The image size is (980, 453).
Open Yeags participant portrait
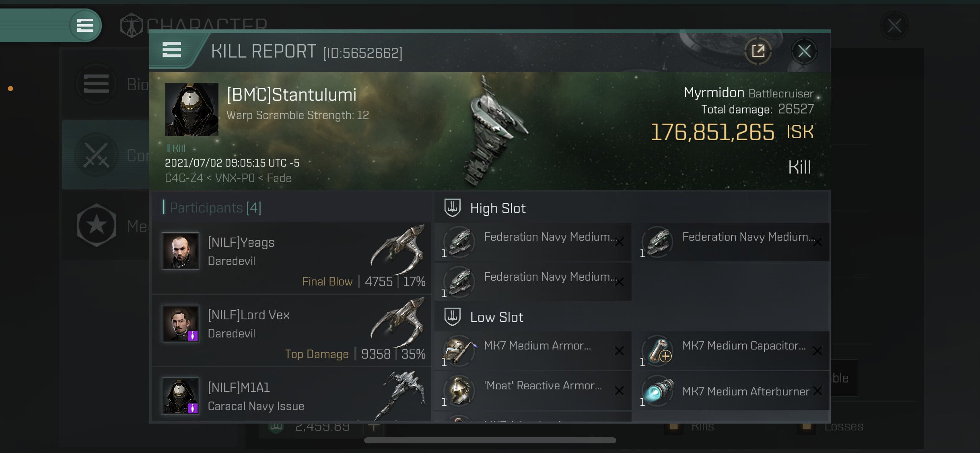(x=180, y=251)
